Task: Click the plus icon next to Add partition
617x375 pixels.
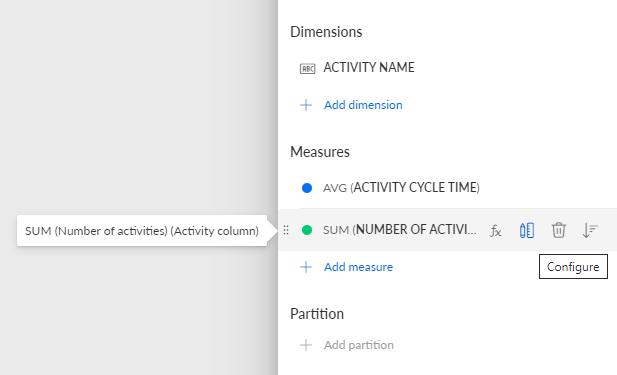Action: (306, 345)
